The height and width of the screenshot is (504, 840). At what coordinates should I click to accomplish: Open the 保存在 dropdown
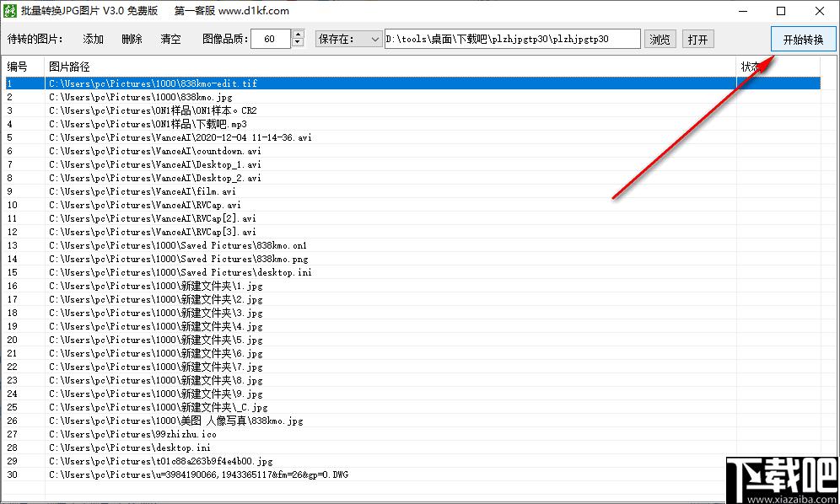click(x=349, y=40)
